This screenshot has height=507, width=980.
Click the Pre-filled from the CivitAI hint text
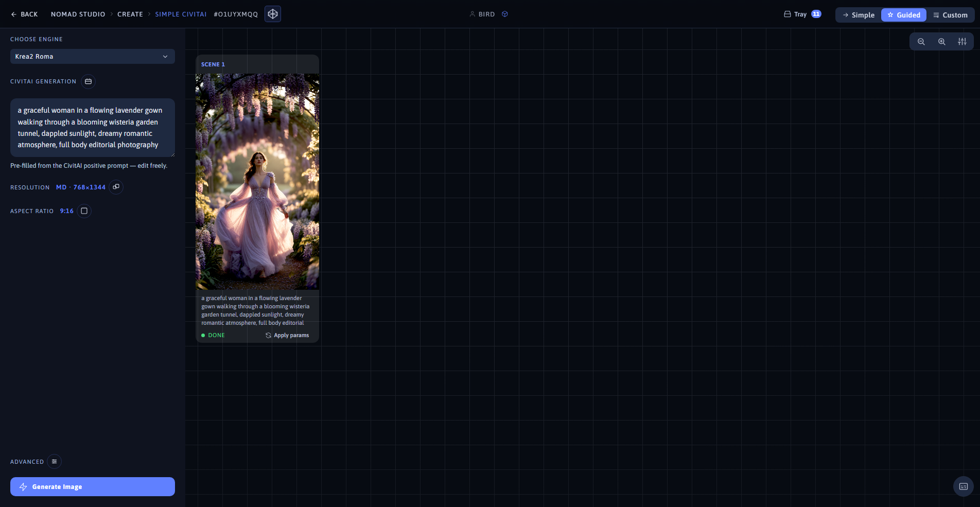[x=89, y=166]
